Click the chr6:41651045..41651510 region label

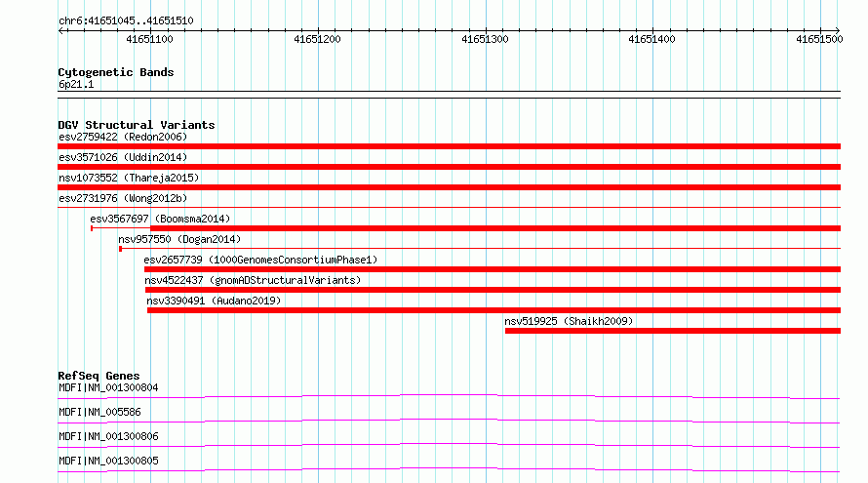[x=126, y=21]
